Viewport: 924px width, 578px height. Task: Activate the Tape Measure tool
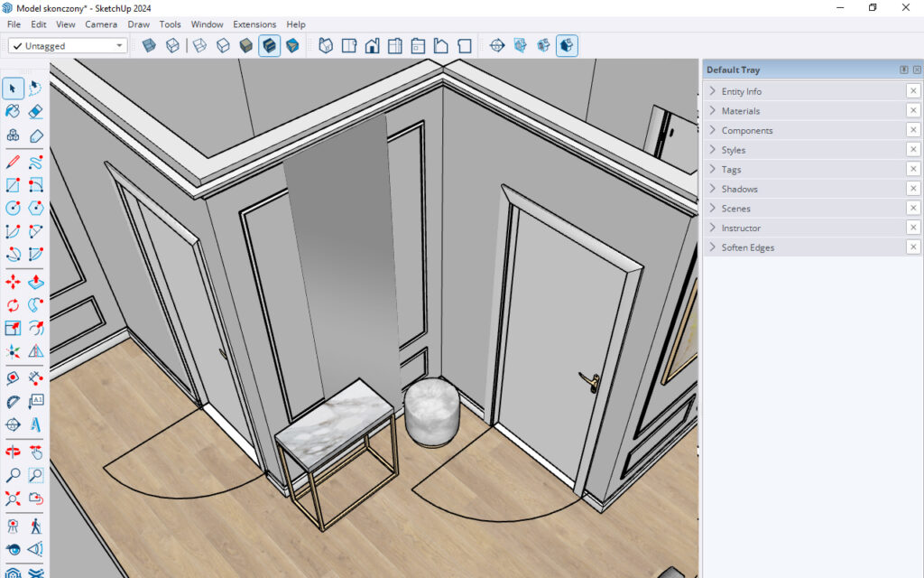click(13, 378)
